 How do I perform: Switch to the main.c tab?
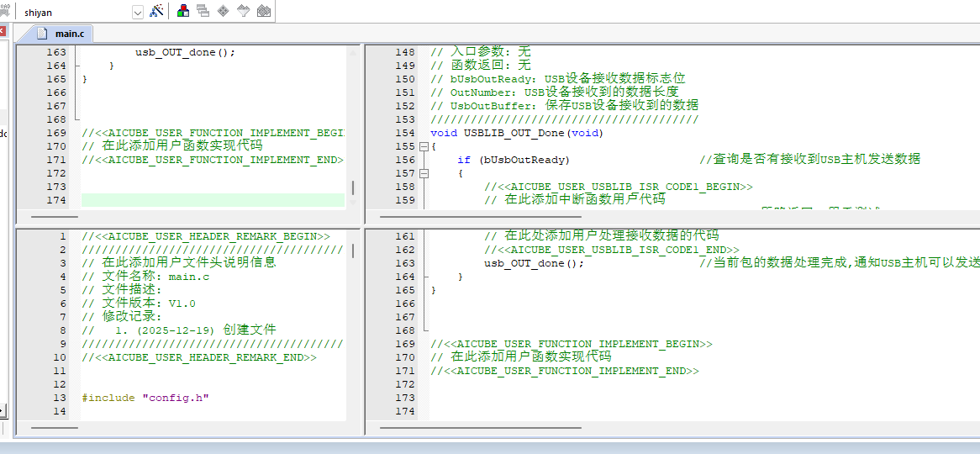pyautogui.click(x=69, y=34)
